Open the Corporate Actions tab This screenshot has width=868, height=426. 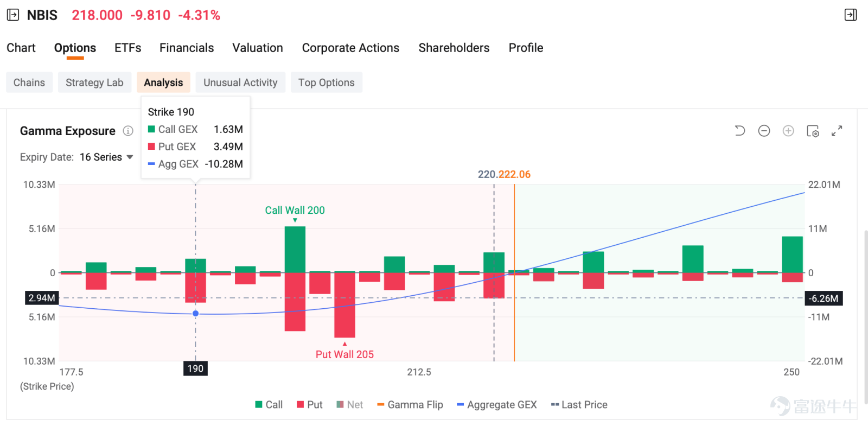click(350, 48)
